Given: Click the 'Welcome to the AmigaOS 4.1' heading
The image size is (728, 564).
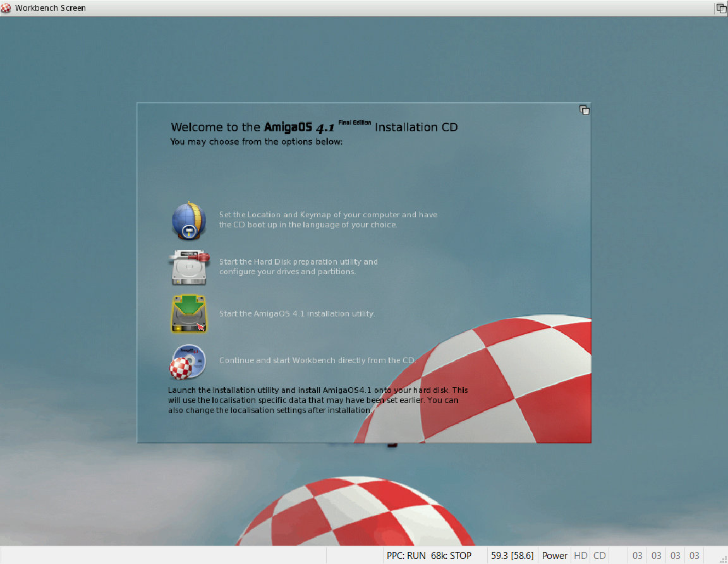Looking at the screenshot, I should point(314,127).
